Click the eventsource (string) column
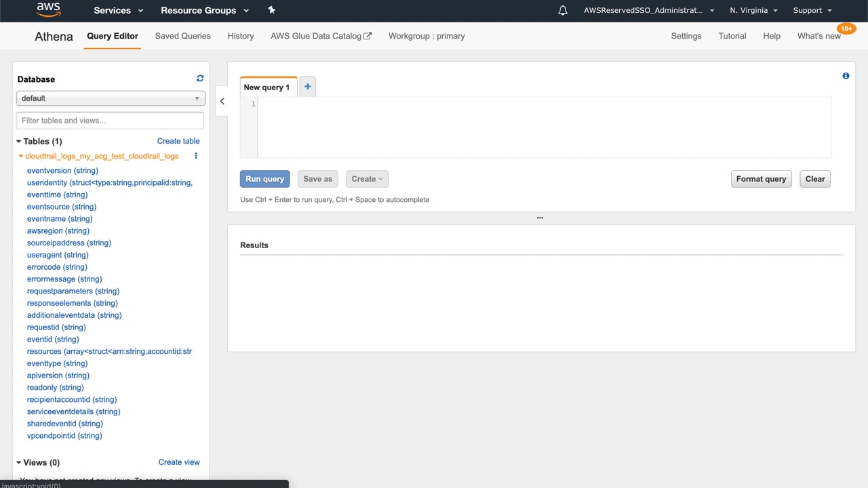 pos(62,207)
